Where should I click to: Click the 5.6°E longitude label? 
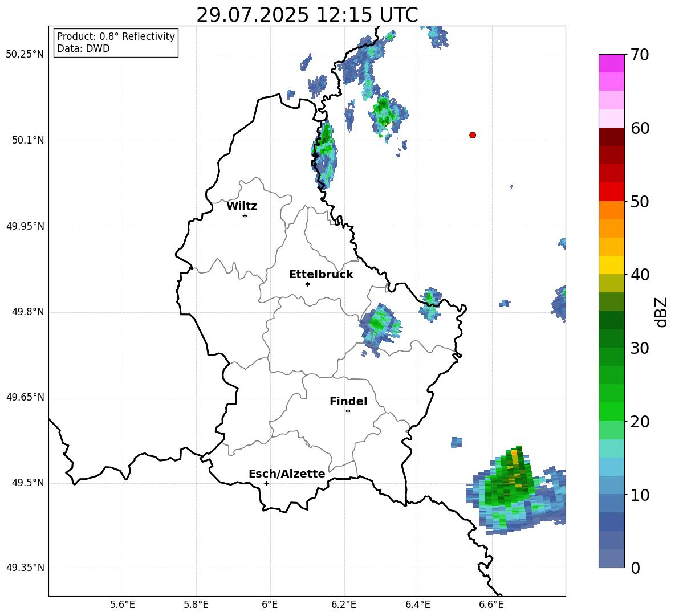pyautogui.click(x=123, y=605)
